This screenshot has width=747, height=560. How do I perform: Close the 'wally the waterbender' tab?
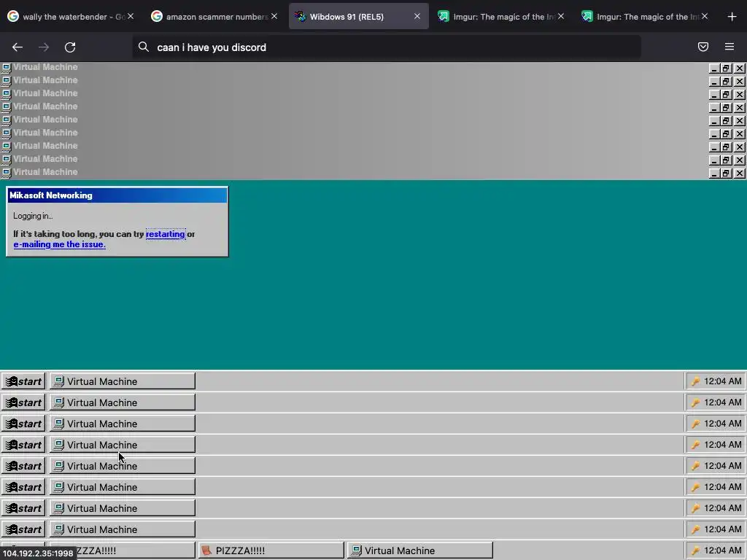(131, 17)
